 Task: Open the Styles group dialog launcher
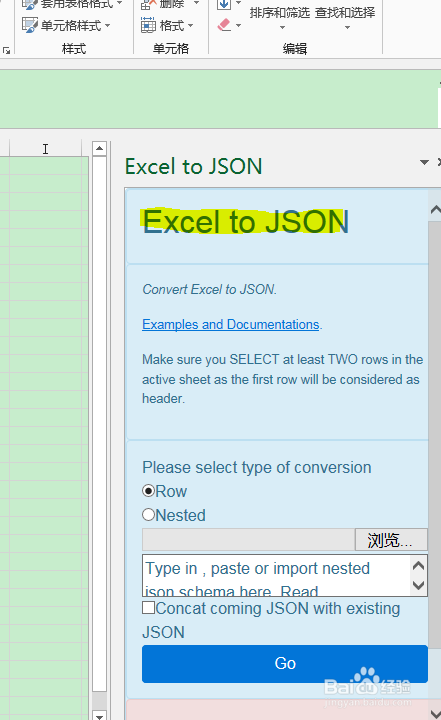pos(6,51)
